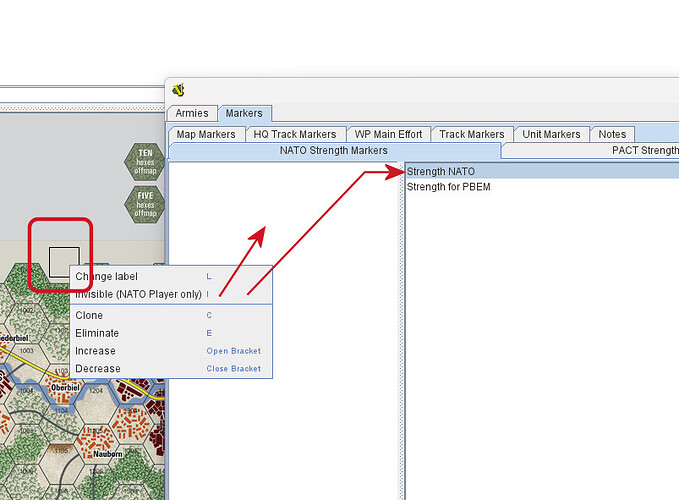Screen dimensions: 679x500
Task: Click the VASSAL icon in window title
Action: 179,89
